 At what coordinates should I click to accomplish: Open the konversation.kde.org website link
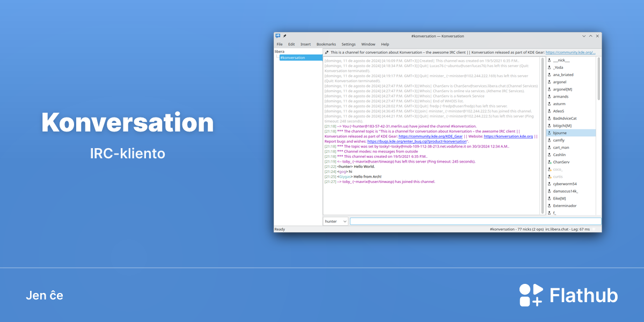508,136
